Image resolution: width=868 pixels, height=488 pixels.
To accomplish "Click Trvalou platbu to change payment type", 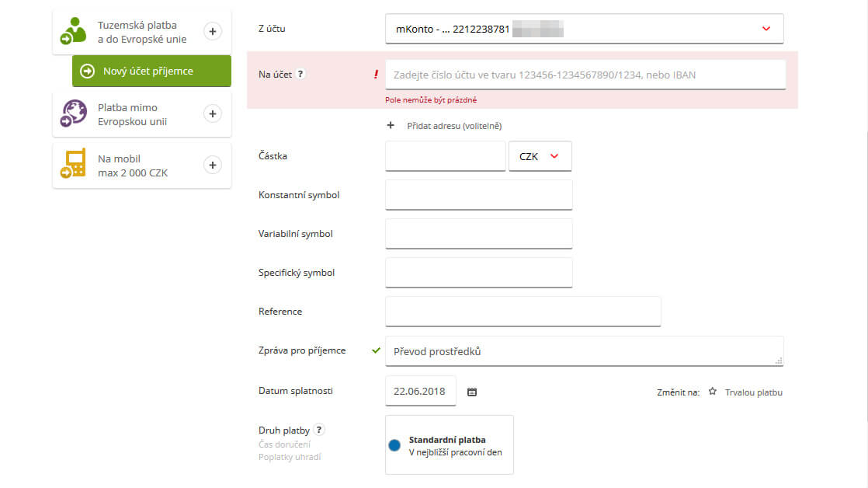I will (x=752, y=392).
